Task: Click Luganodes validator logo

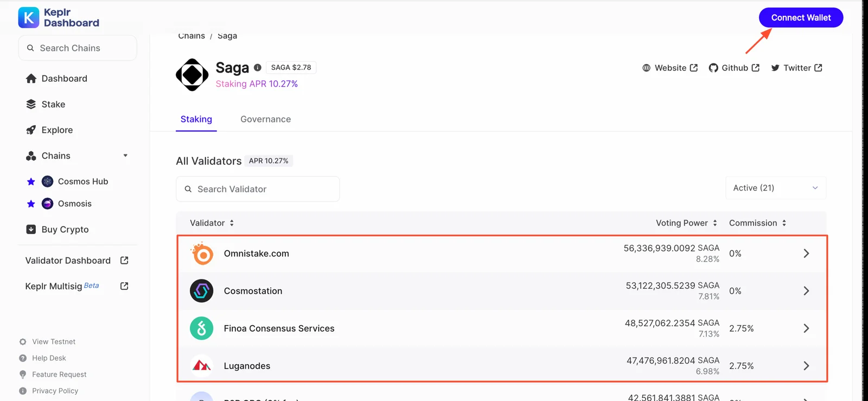Action: (202, 366)
